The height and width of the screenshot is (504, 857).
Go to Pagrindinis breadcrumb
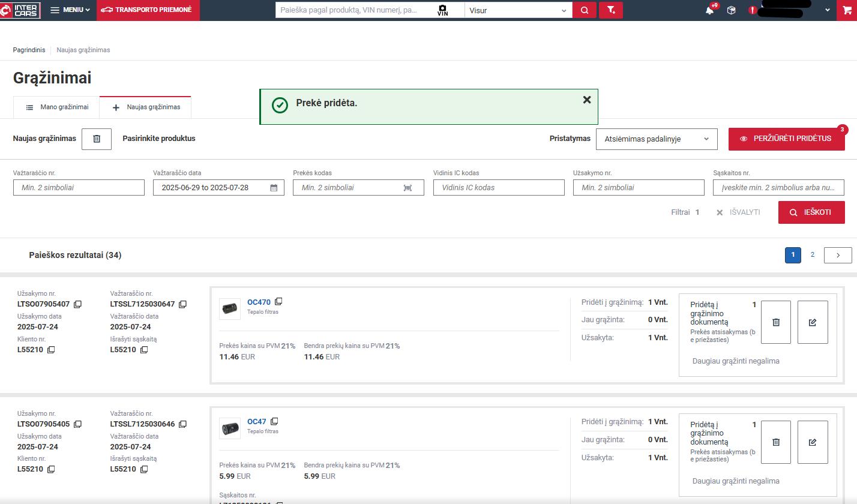click(29, 50)
